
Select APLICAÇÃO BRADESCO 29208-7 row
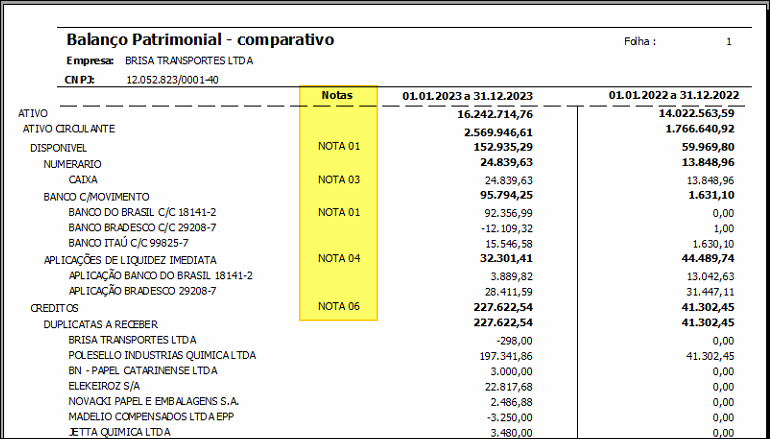point(142,291)
